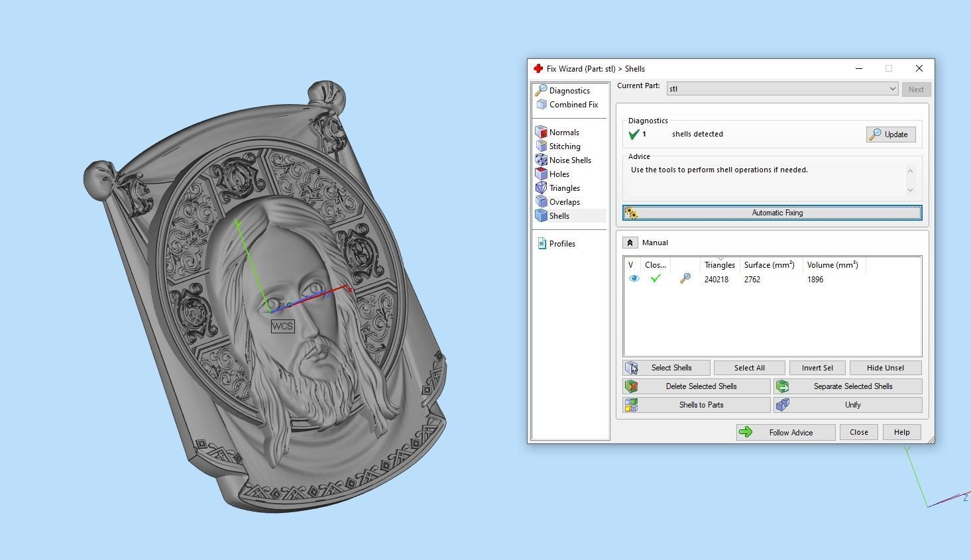Viewport: 971px width, 560px height.
Task: Delete Selected Shells
Action: pos(697,386)
